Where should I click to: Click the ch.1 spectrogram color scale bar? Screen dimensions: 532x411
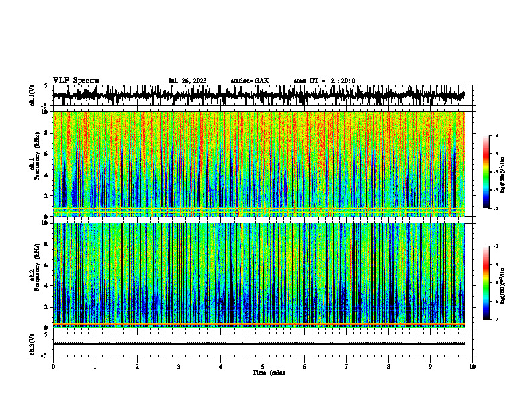486,172
